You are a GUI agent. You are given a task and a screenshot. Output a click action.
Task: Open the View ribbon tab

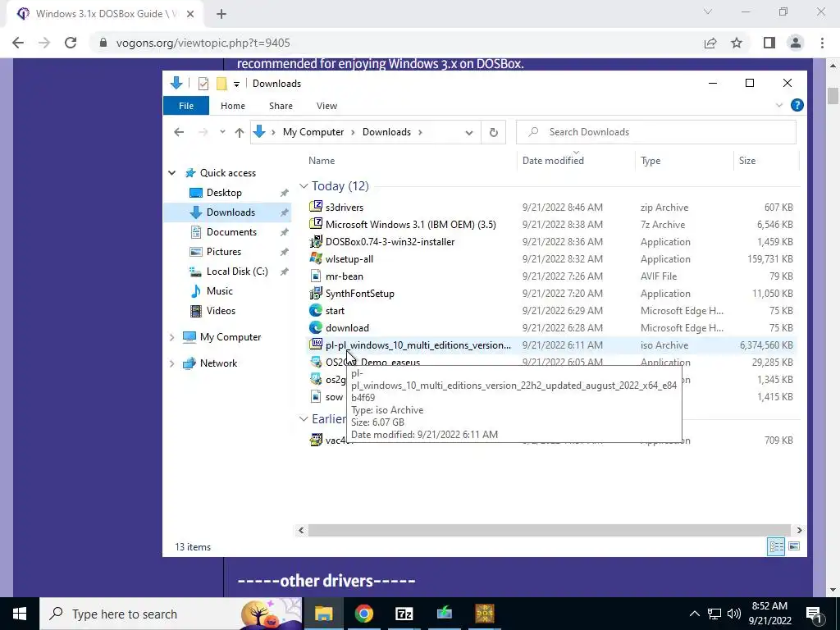click(326, 106)
